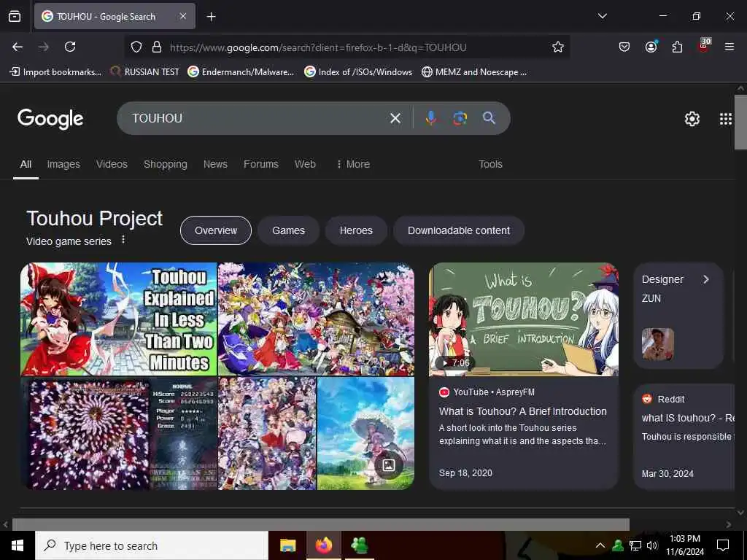The height and width of the screenshot is (560, 747).
Task: Open the Firefox account menu
Action: pyautogui.click(x=651, y=47)
